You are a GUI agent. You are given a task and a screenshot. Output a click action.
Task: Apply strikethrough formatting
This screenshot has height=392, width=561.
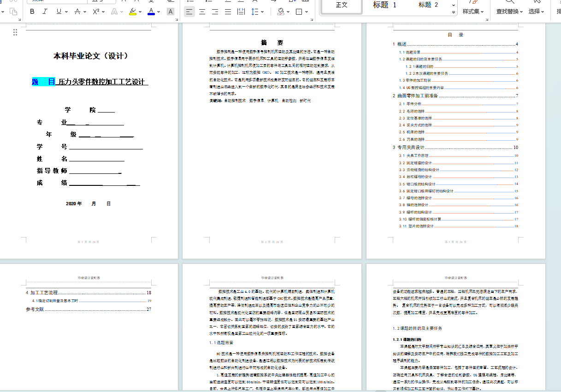coord(78,12)
